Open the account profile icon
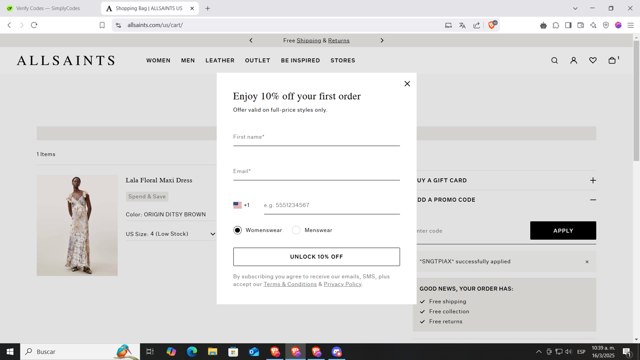Viewport: 640px width, 360px height. pos(573,60)
